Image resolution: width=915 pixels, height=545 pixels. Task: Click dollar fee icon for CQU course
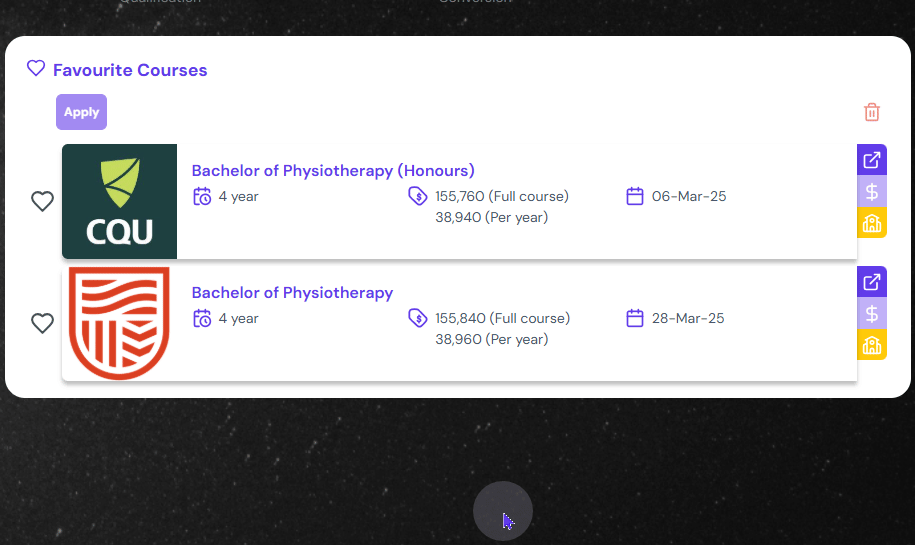coord(872,191)
